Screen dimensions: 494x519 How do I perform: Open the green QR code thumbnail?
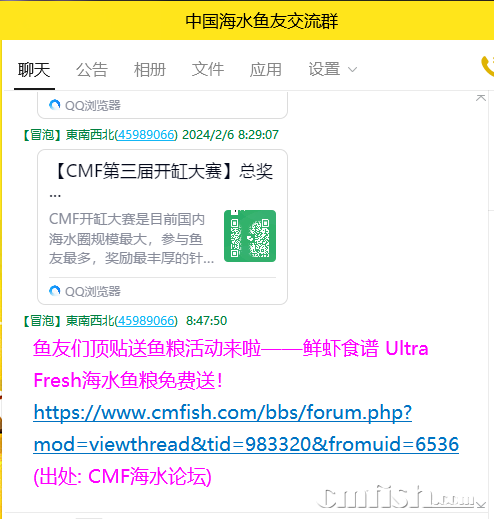point(250,236)
